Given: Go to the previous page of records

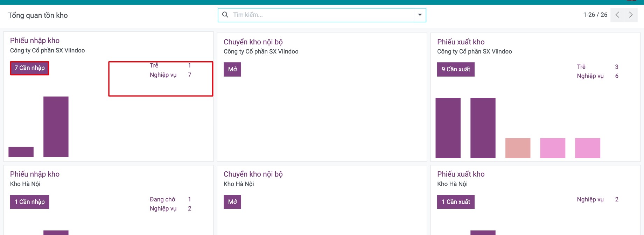Looking at the screenshot, I should [x=617, y=15].
